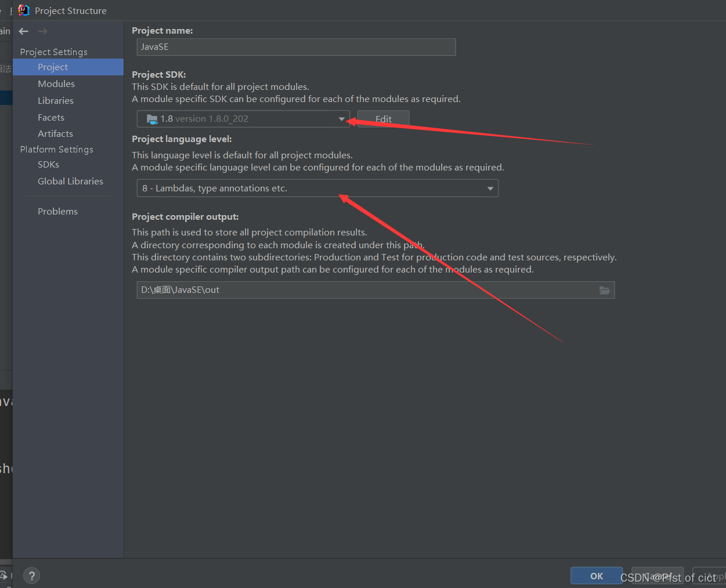Viewport: 726px width, 588px height.
Task: Click the Project compiler output label
Action: (x=185, y=217)
